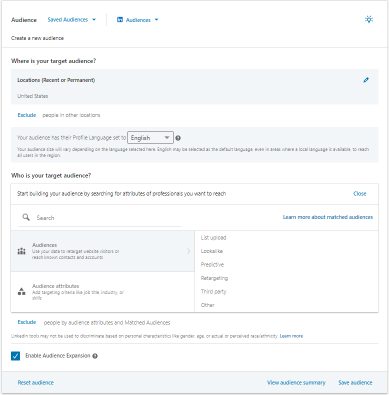Click Reset audience
This screenshot has width=389, height=395.
click(36, 383)
